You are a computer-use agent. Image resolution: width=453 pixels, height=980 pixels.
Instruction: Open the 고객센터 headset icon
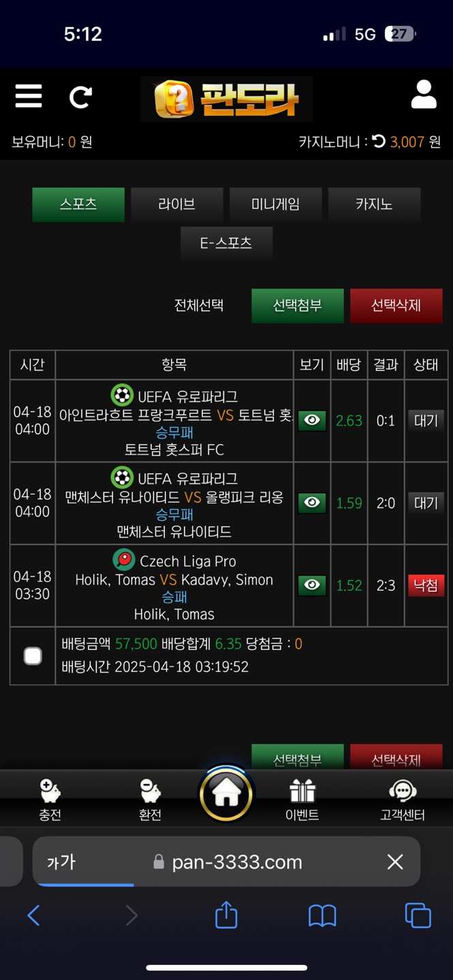(403, 791)
